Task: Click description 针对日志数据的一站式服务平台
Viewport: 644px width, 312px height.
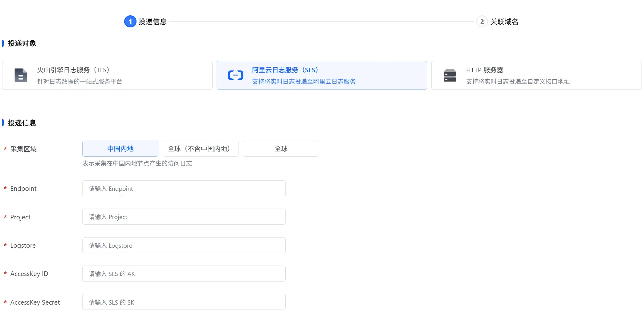Action: coord(79,82)
